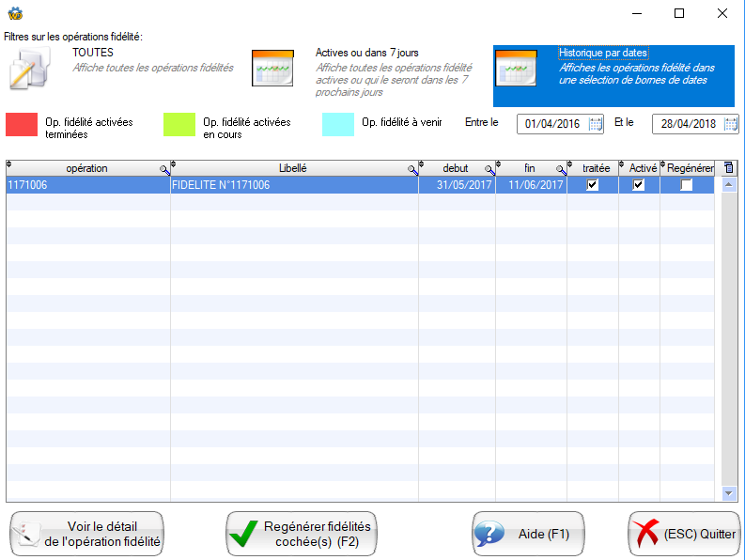Viewport: 745px width, 560px height.
Task: Click 'Voir le détail de l'opération fidélité' button
Action: click(86, 534)
